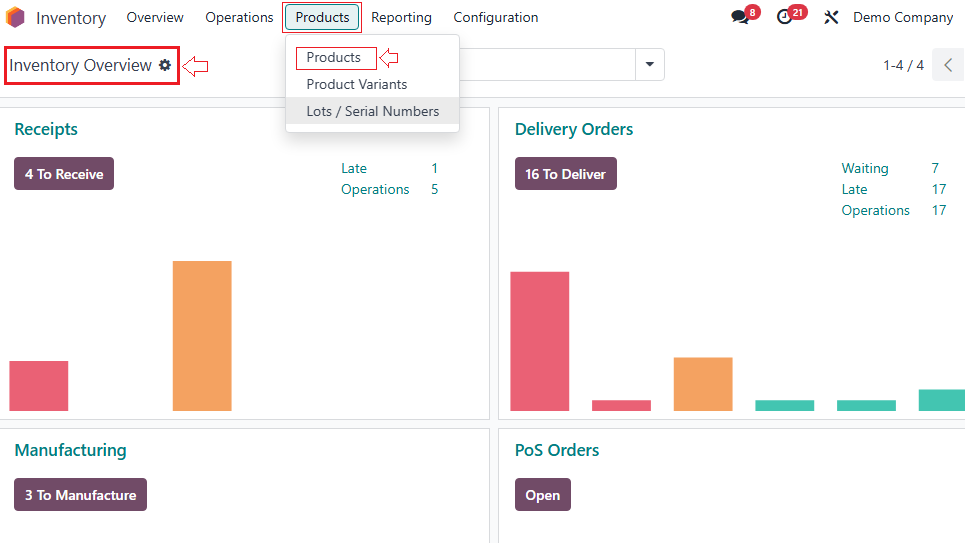Open the chat messages icon with badge 8
The image size is (965, 543).
pos(740,17)
